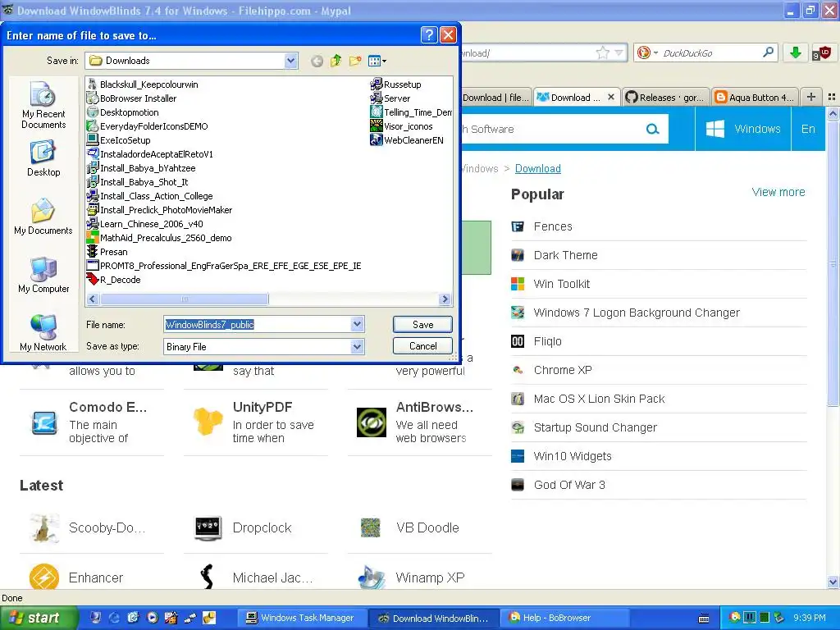
Task: Click the Filehippo search magnifier icon
Action: click(x=652, y=129)
